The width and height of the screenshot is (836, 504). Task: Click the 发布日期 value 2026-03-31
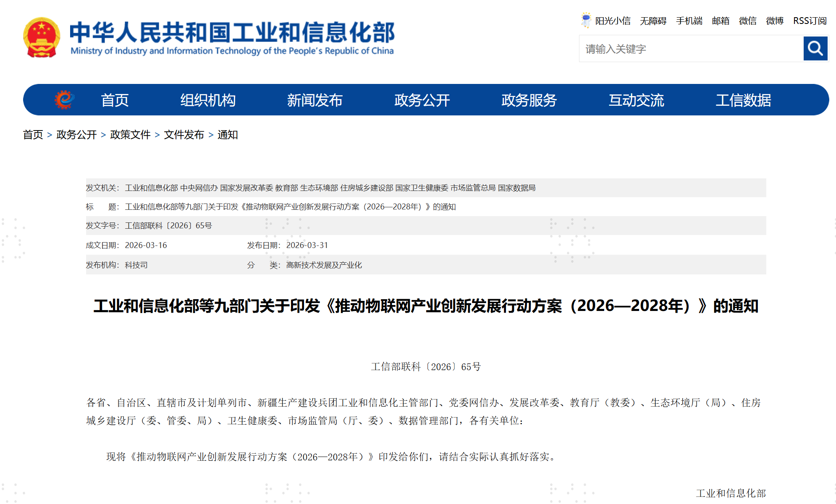click(307, 245)
